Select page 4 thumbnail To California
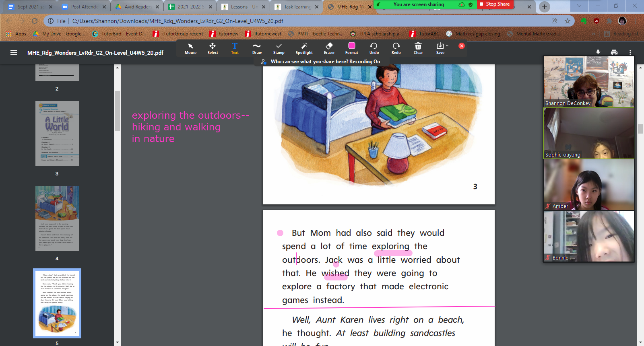 [57, 218]
